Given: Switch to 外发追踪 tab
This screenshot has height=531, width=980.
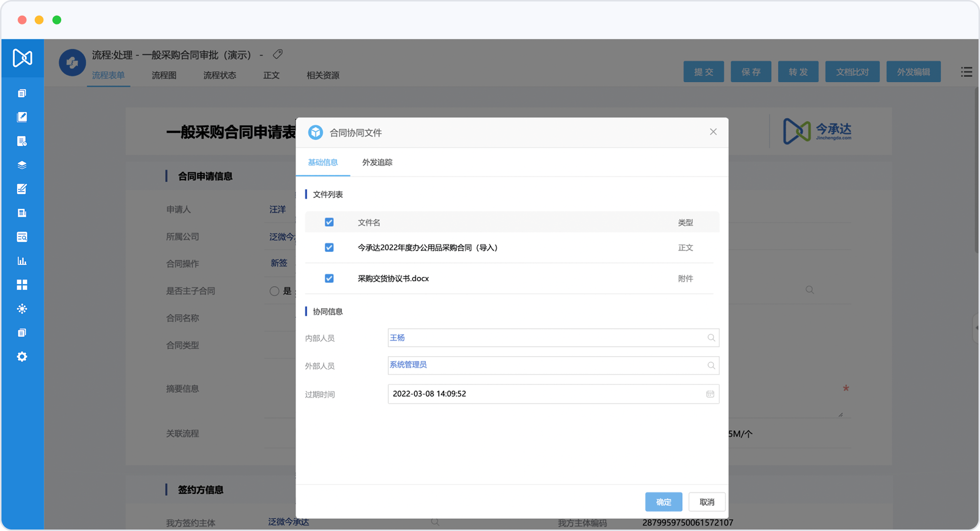Looking at the screenshot, I should (377, 162).
